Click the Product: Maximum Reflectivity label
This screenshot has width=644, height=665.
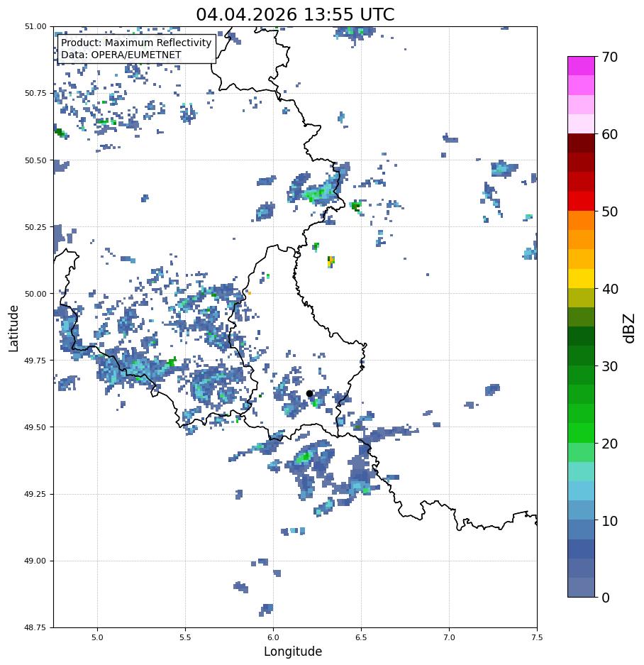(x=136, y=43)
